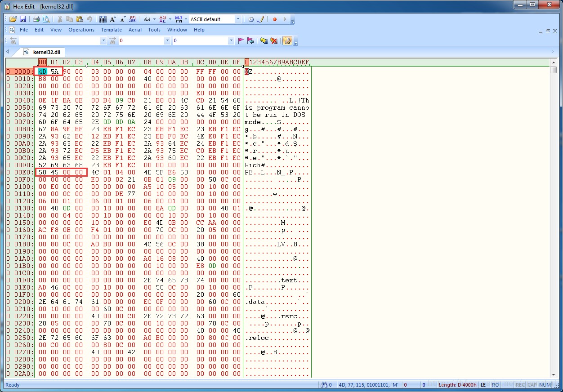The height and width of the screenshot is (392, 563).
Task: Click the 'Rich' text in ASCII column
Action: [x=252, y=165]
